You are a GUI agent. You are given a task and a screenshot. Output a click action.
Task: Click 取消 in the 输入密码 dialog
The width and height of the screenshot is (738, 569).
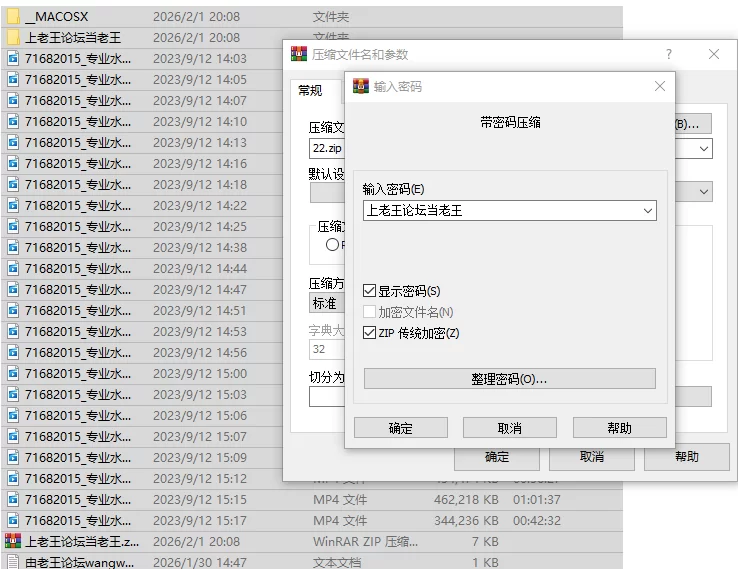510,428
